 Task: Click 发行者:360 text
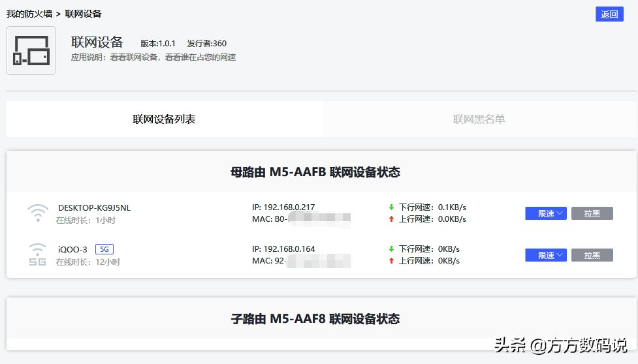click(207, 44)
